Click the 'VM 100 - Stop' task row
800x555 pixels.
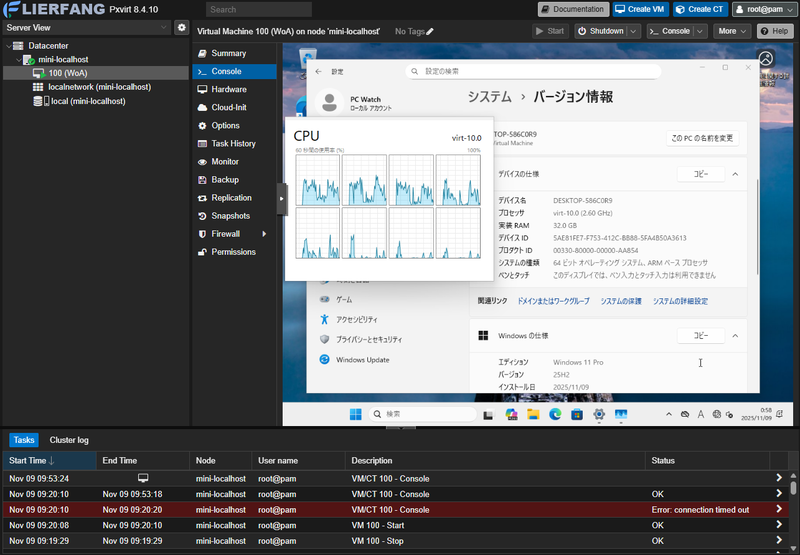395,541
